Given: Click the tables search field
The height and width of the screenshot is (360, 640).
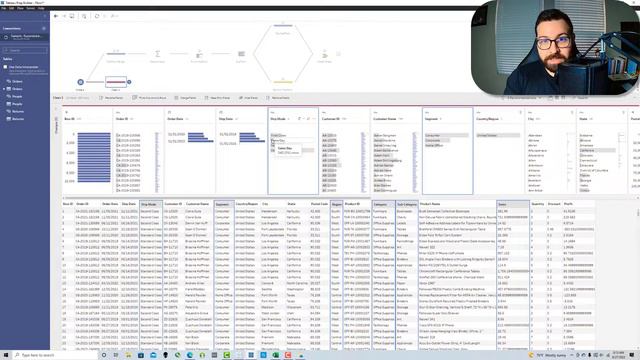Looking at the screenshot, I should 25,50.
